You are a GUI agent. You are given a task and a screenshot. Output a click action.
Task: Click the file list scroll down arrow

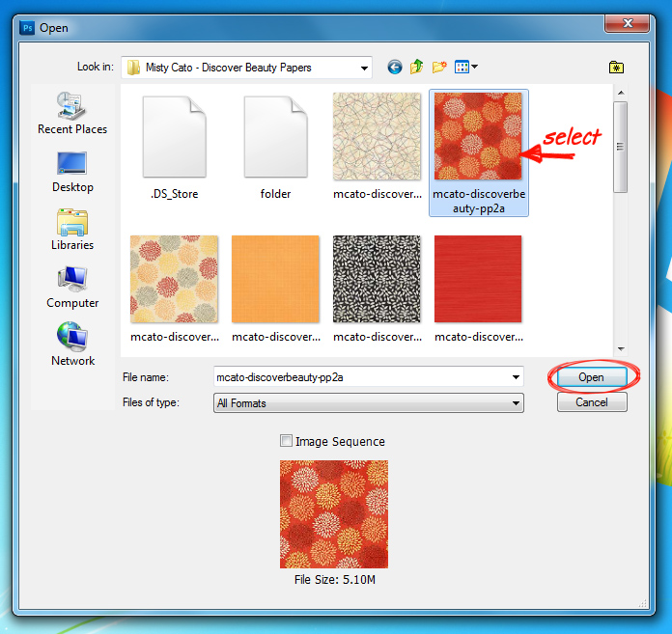point(621,348)
